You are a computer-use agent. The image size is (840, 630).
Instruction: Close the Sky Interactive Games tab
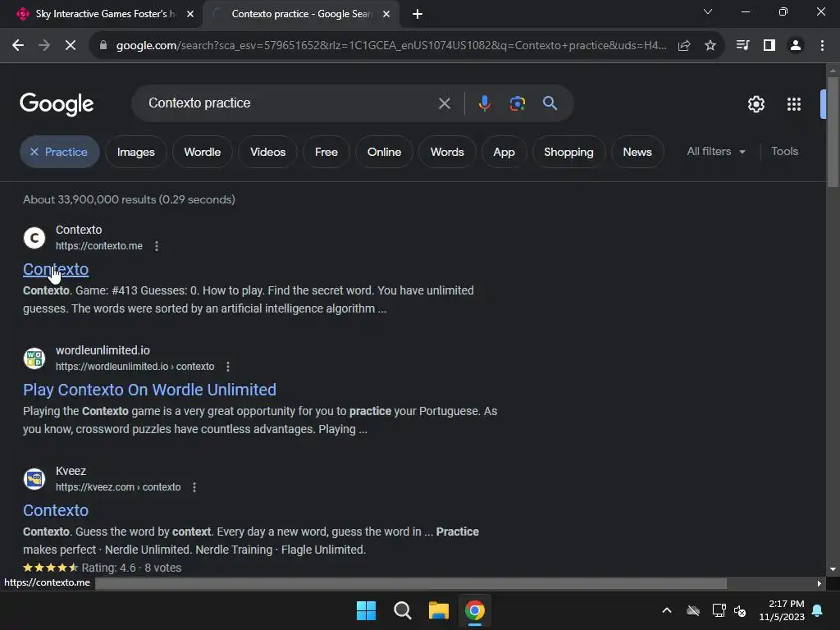pos(190,14)
